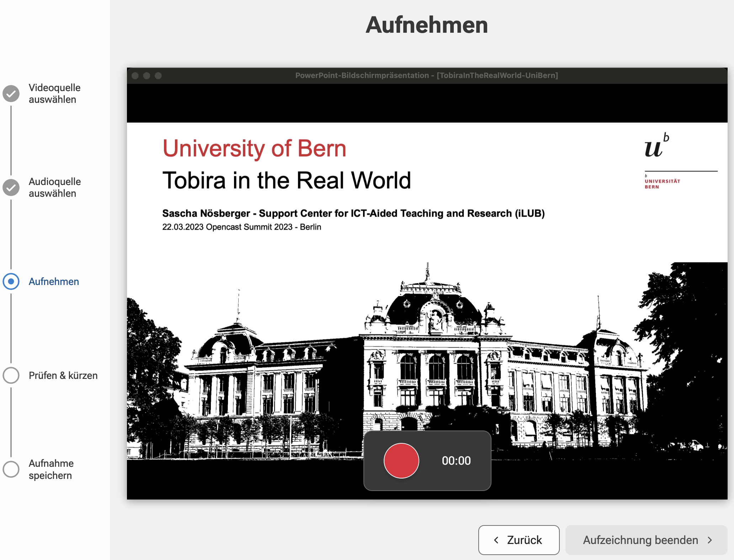Click the empty circle beside Prüfen & kürzen

click(11, 375)
